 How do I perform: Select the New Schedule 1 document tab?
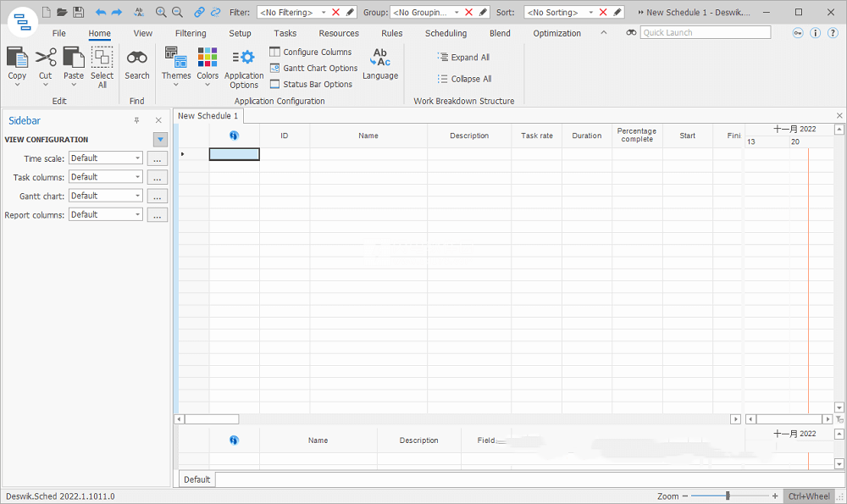(208, 115)
